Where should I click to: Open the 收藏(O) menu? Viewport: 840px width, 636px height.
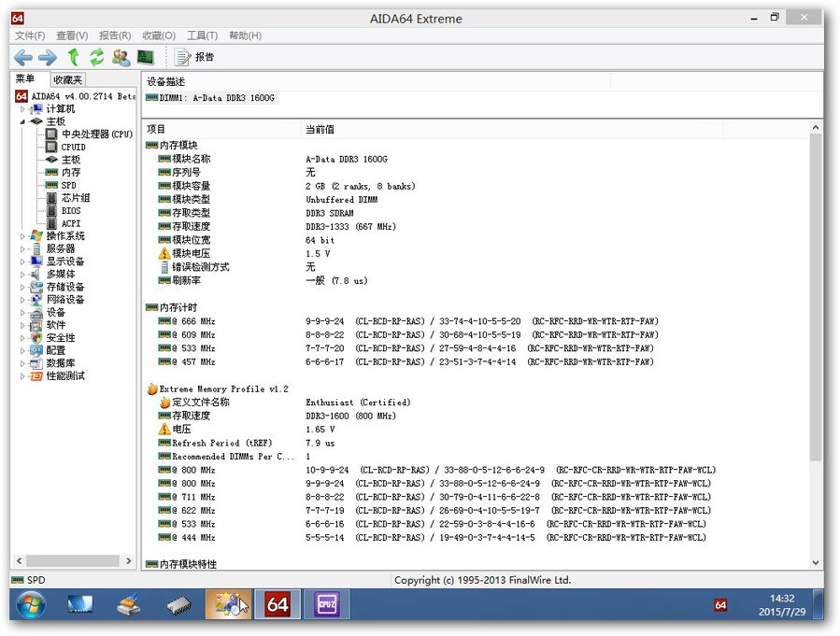tap(159, 35)
